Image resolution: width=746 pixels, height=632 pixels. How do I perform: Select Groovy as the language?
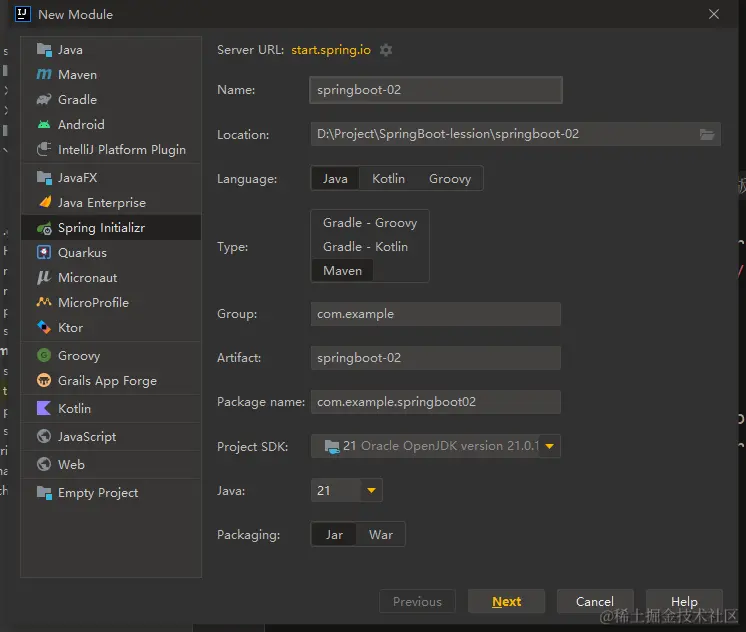pyautogui.click(x=450, y=178)
